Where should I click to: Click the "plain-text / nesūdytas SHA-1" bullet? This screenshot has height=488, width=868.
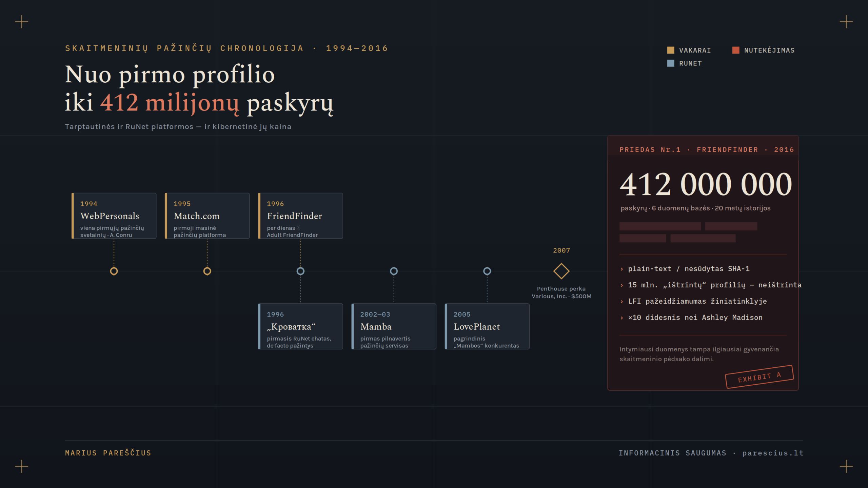(x=688, y=269)
